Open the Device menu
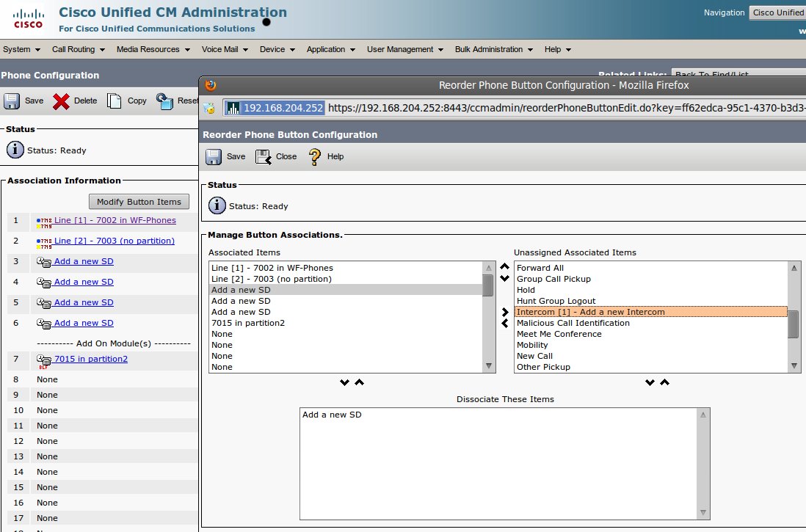The height and width of the screenshot is (532, 806). point(277,49)
